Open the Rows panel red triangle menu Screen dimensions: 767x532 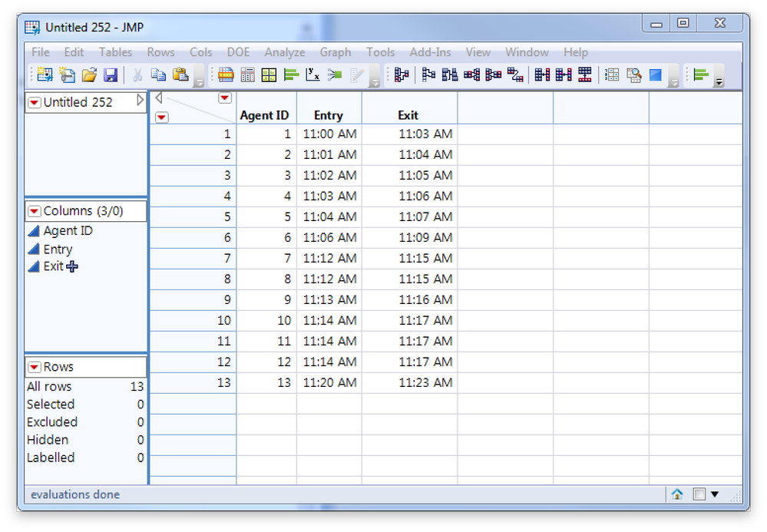(35, 367)
